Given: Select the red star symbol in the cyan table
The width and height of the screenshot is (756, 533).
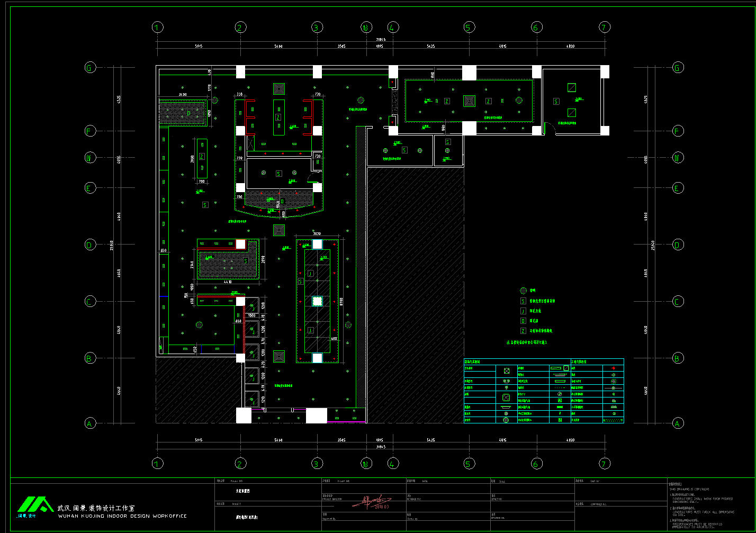Looking at the screenshot, I should (x=613, y=368).
